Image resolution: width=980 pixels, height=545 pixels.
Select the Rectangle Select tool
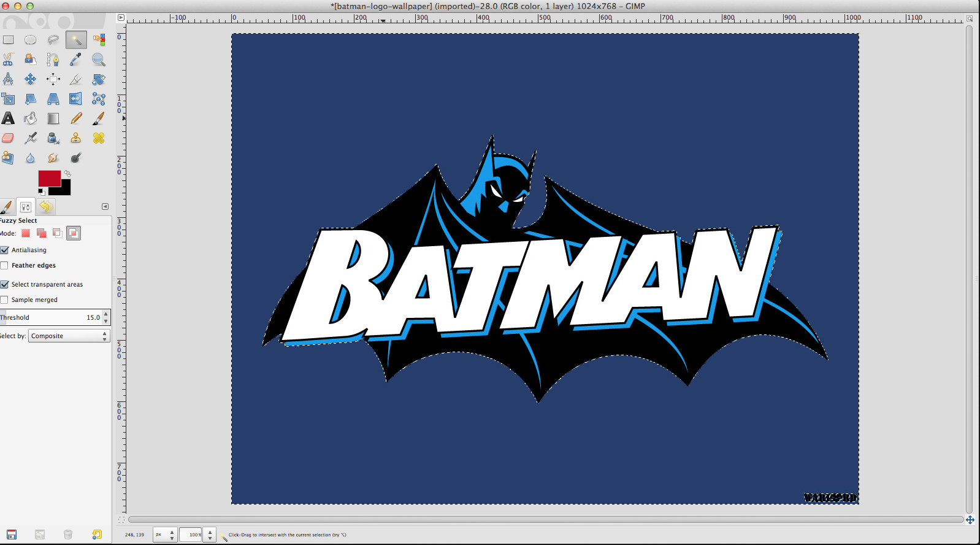coord(9,40)
